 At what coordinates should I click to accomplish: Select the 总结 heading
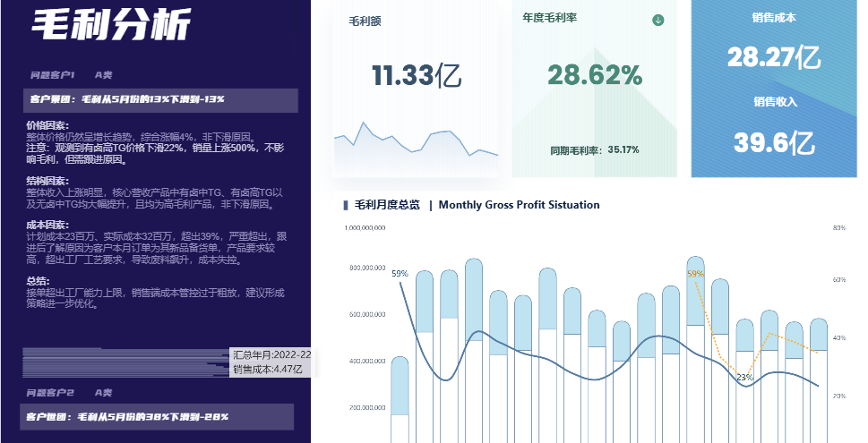pyautogui.click(x=39, y=281)
